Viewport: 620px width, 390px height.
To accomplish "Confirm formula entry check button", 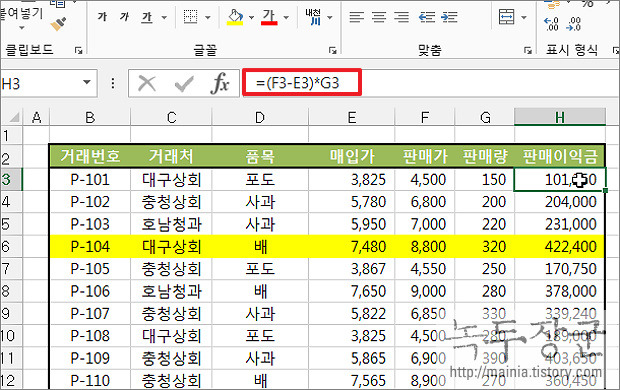I will pos(184,83).
